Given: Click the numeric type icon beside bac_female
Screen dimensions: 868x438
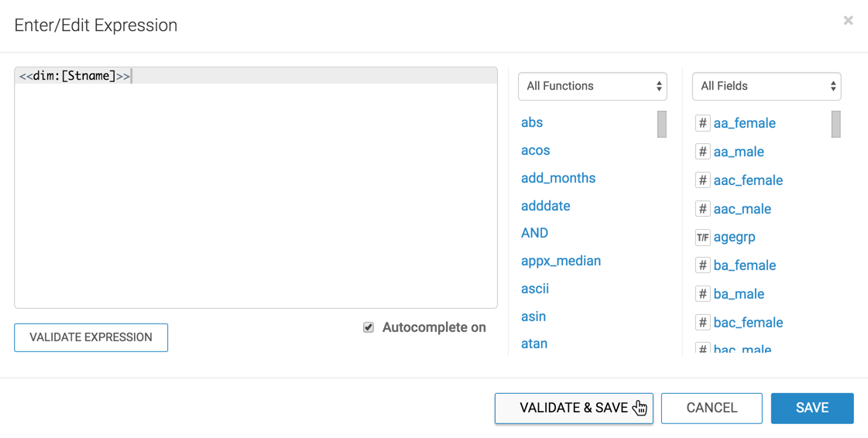Looking at the screenshot, I should [x=702, y=323].
